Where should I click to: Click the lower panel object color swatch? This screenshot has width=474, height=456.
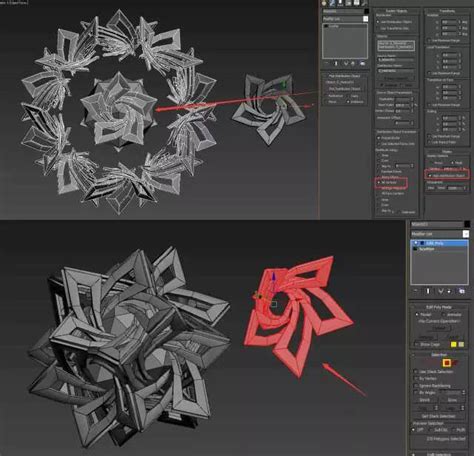tap(467, 224)
